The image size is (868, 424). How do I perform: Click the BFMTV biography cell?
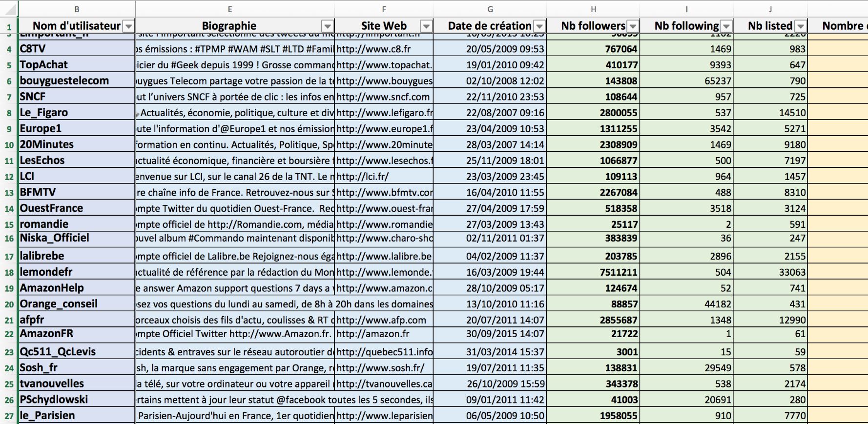235,192
